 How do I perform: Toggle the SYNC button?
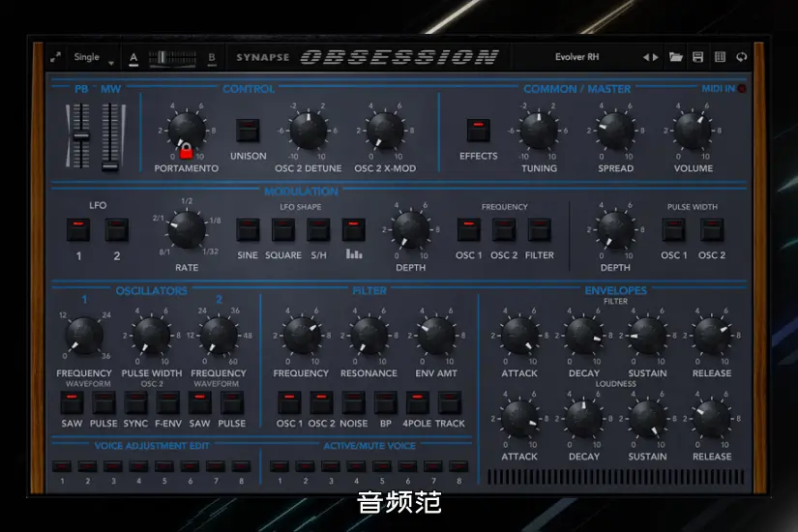tap(135, 402)
